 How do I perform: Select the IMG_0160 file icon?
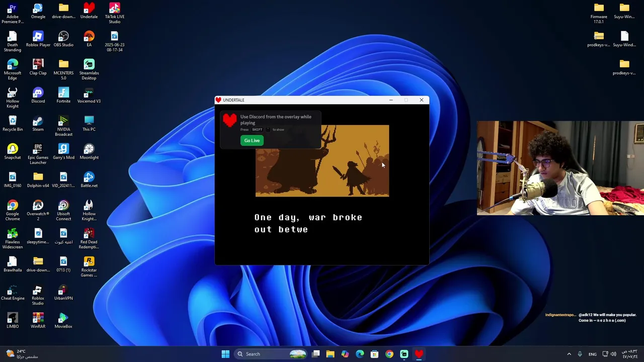13,180
